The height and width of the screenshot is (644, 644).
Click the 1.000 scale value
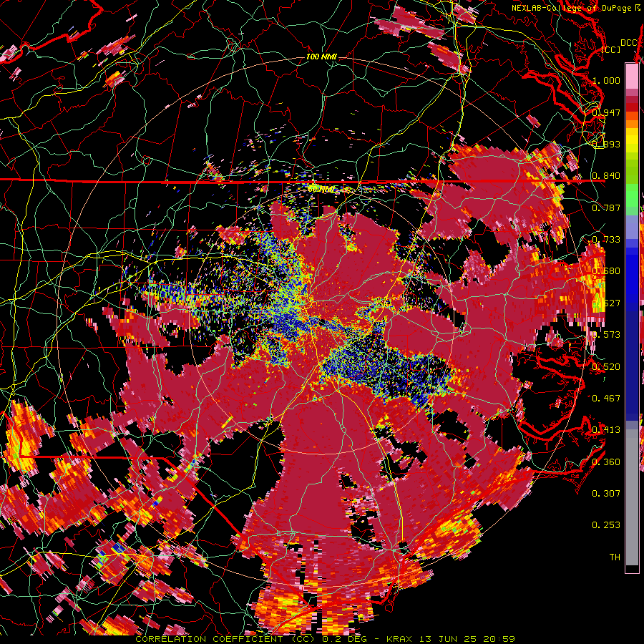pyautogui.click(x=606, y=80)
